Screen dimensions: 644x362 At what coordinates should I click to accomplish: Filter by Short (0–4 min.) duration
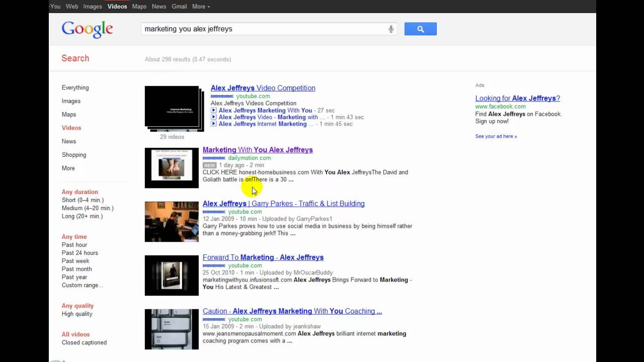click(83, 200)
